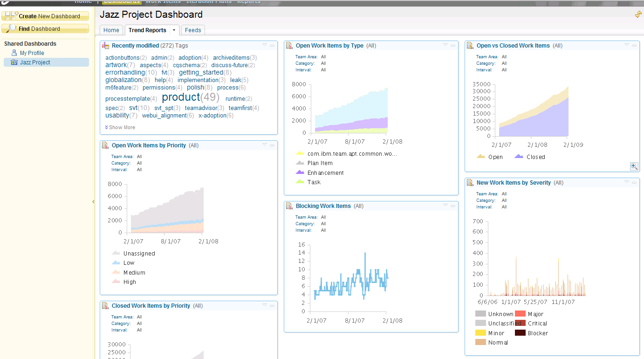
Task: Click the magnifier zoom icon in Open vs Closed widget
Action: [634, 166]
